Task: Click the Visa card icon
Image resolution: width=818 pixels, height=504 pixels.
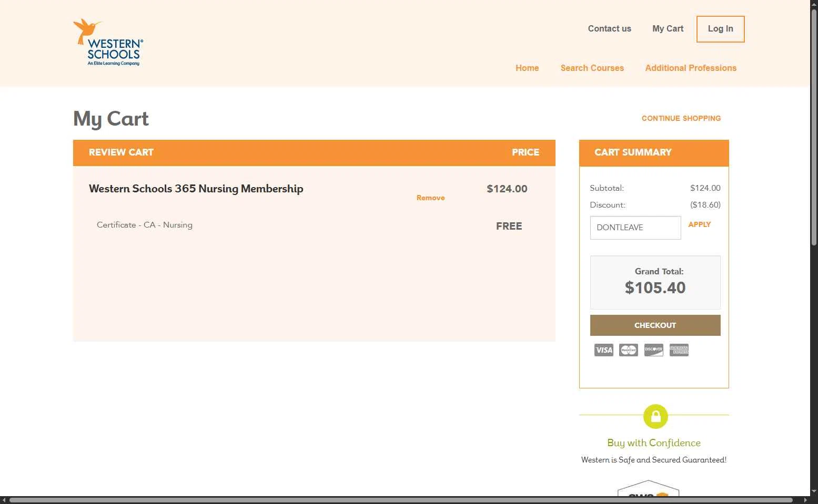Action: click(x=603, y=350)
